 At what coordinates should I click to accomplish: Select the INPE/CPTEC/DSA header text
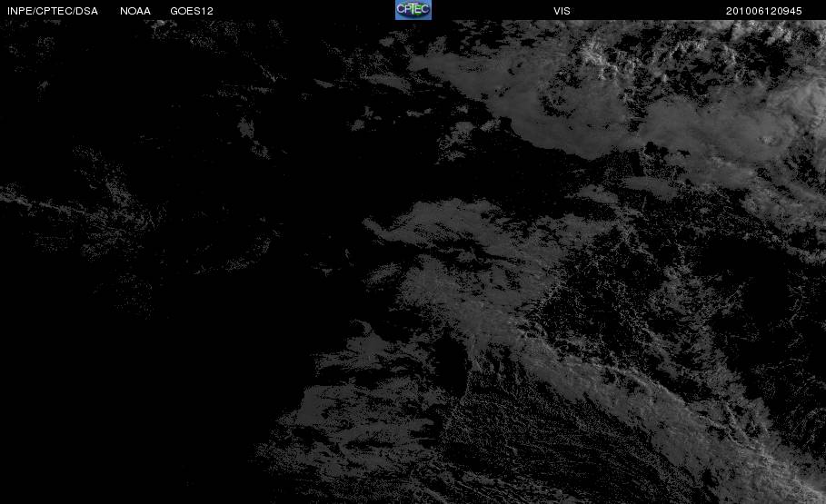pyautogui.click(x=53, y=11)
